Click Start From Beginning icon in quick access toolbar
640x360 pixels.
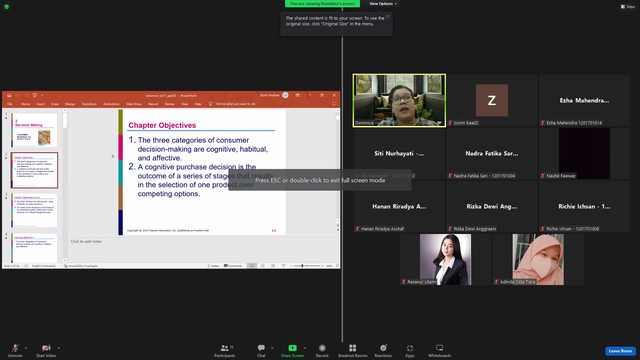(35, 96)
